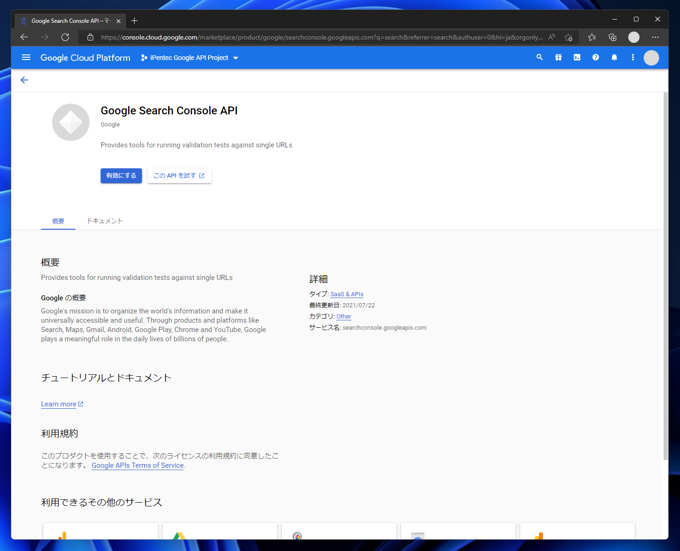Open a new browser tab with plus button
Viewport: 680px width, 551px height.
click(134, 20)
